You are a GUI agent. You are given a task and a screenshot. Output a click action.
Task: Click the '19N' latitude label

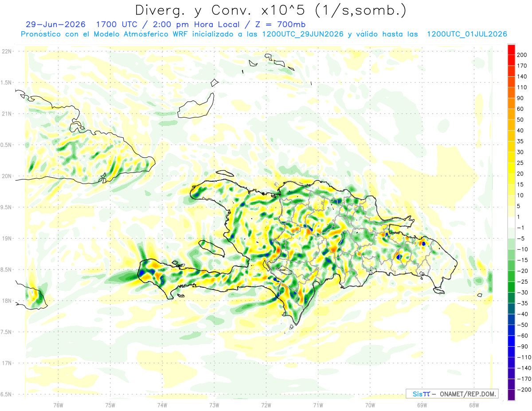coord(6,239)
